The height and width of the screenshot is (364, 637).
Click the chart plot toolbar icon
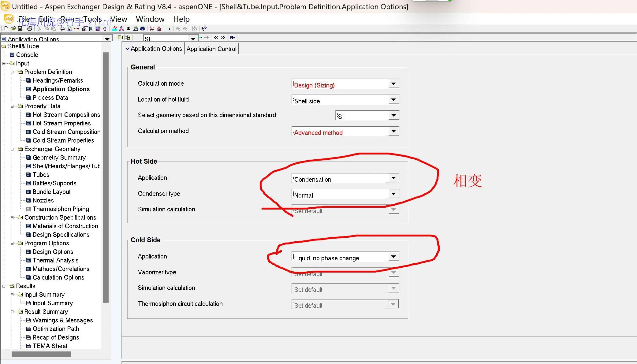(x=195, y=29)
